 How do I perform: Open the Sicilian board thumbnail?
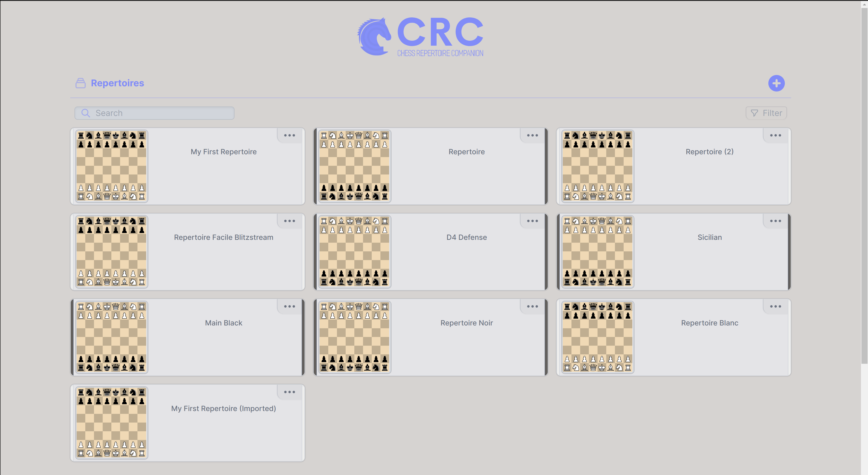pos(598,252)
